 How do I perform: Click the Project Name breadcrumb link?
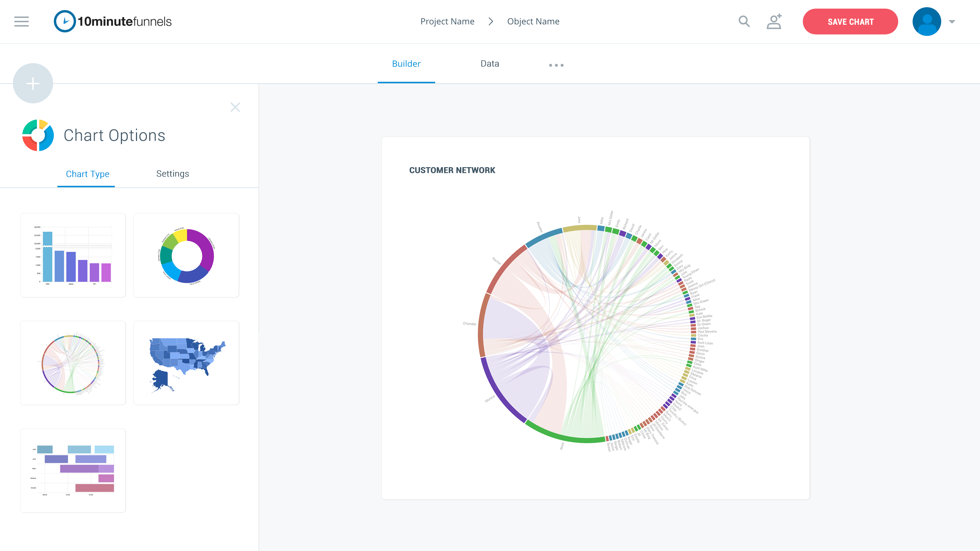coord(447,21)
